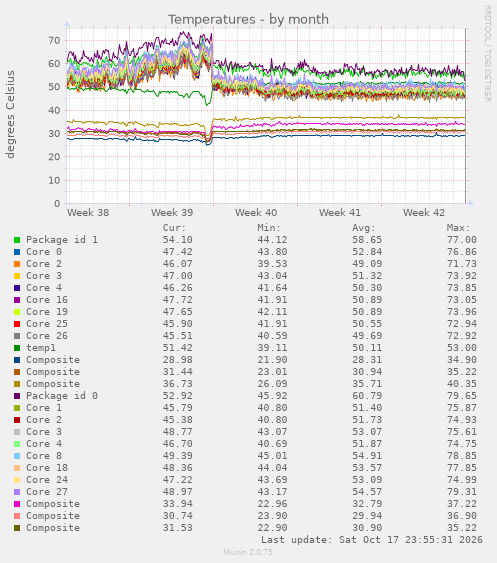Viewport: 497px width, 563px height.
Task: Click the 'Core 19' legend label
Action: pyautogui.click(x=47, y=312)
